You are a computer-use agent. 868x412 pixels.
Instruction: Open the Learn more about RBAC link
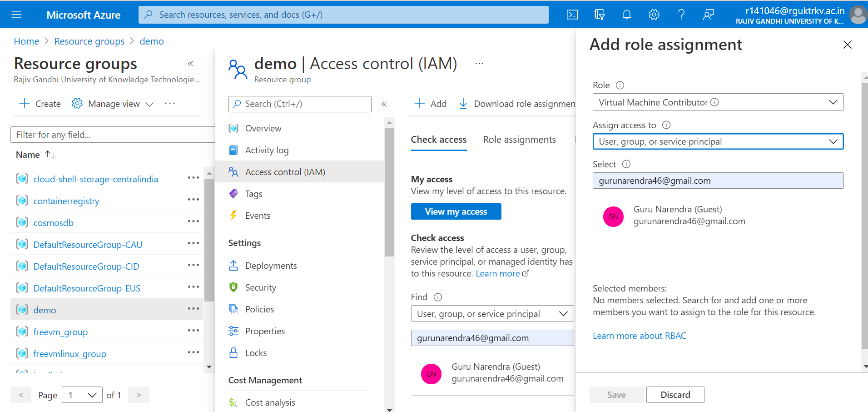pos(640,336)
